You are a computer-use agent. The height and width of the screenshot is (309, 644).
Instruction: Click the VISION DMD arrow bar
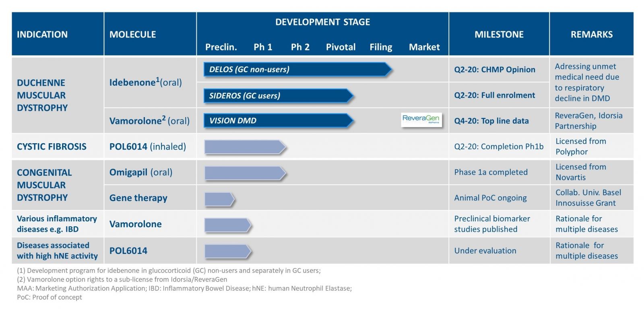(278, 121)
